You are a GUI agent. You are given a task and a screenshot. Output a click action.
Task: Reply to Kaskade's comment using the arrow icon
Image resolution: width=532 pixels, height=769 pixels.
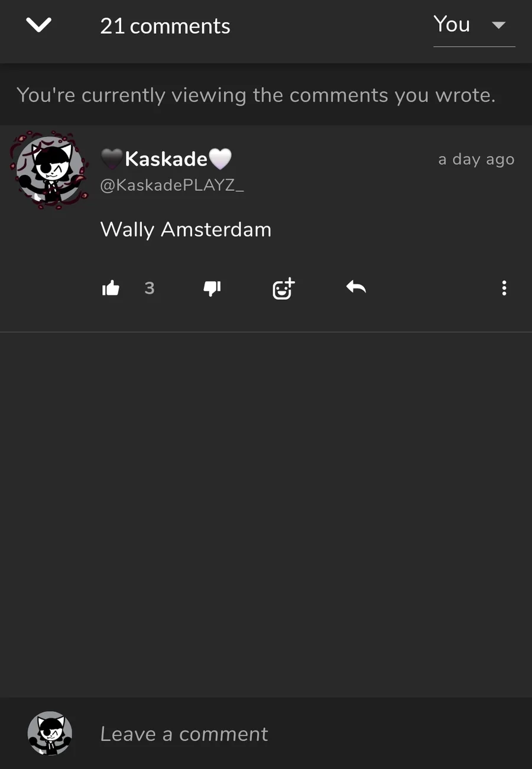click(356, 287)
